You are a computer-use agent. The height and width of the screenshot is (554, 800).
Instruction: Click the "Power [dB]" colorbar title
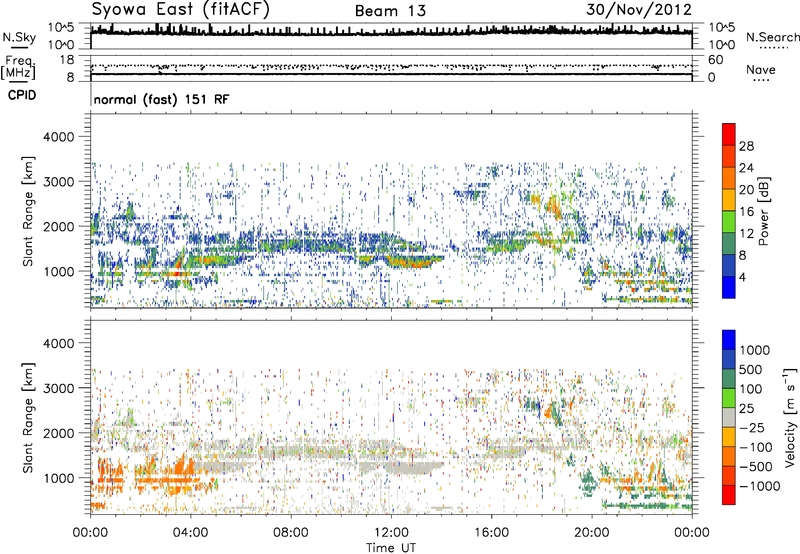tap(764, 211)
